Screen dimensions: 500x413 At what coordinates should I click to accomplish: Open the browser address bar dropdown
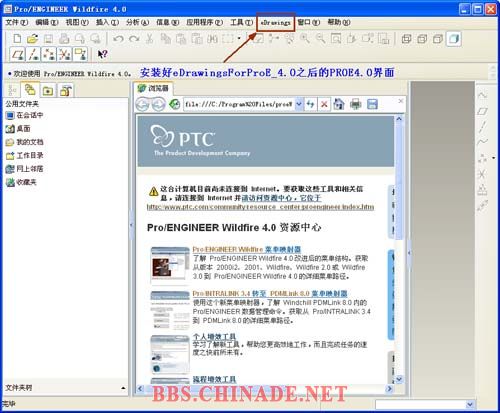pyautogui.click(x=299, y=104)
